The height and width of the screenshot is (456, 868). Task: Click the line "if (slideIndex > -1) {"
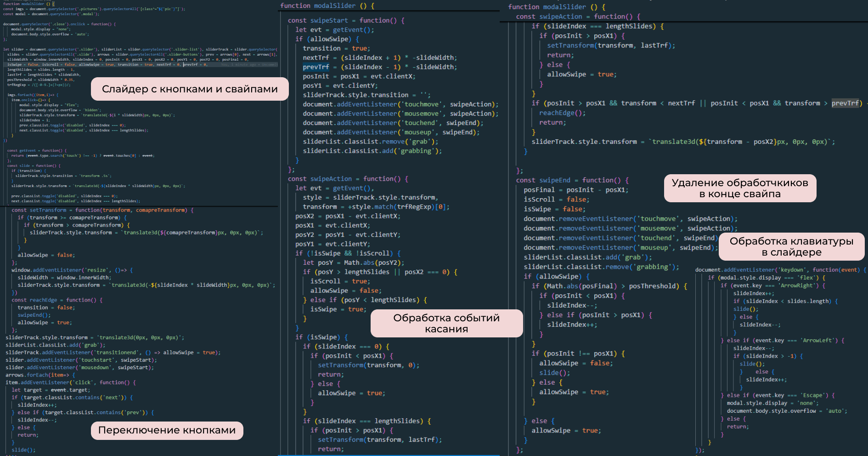[x=768, y=356]
